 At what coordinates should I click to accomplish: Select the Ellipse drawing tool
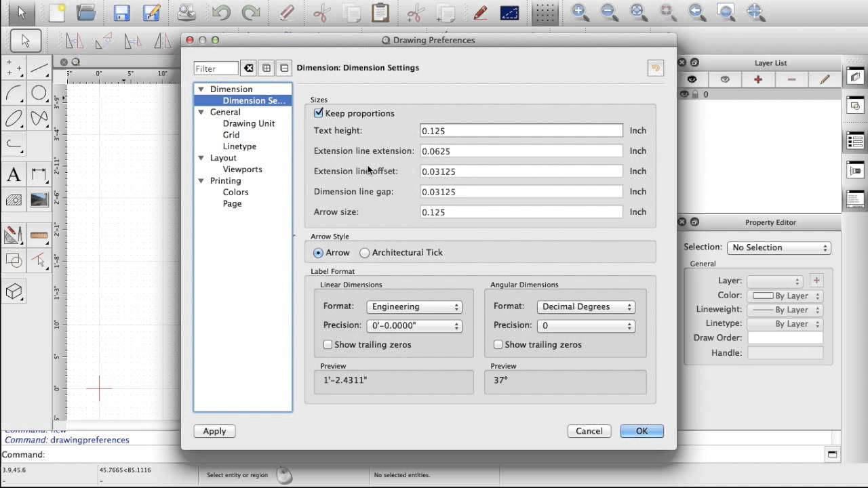coord(14,119)
